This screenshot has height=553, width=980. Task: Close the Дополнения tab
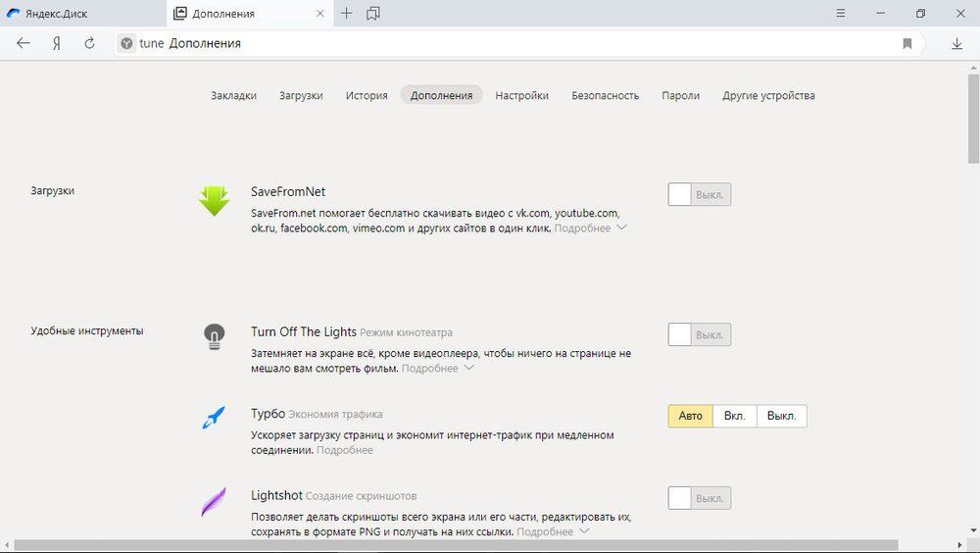coord(320,13)
